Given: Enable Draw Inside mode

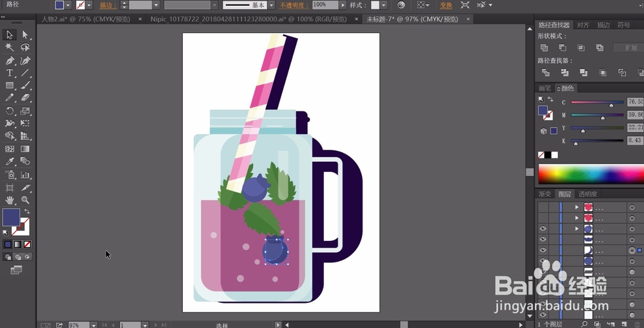Looking at the screenshot, I should pyautogui.click(x=28, y=257).
